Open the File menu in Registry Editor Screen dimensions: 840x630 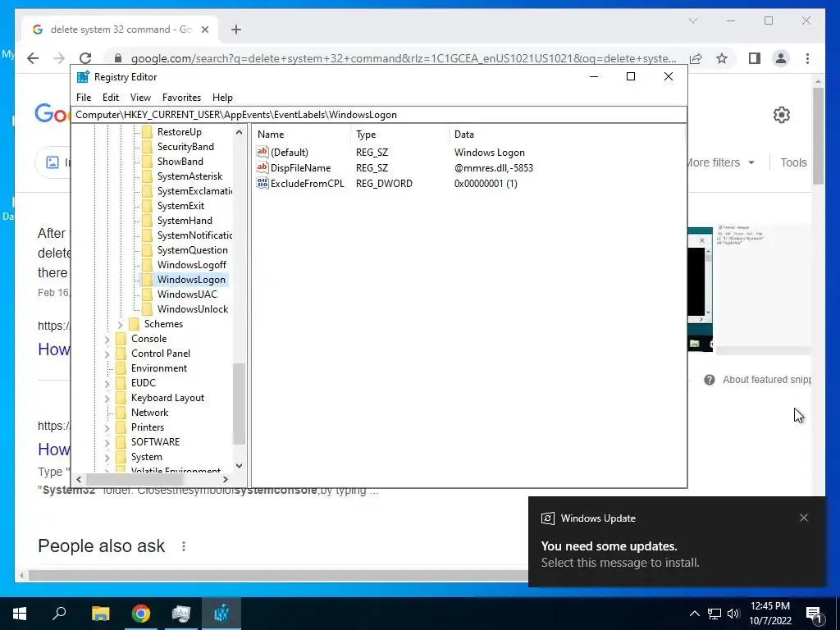pyautogui.click(x=84, y=98)
